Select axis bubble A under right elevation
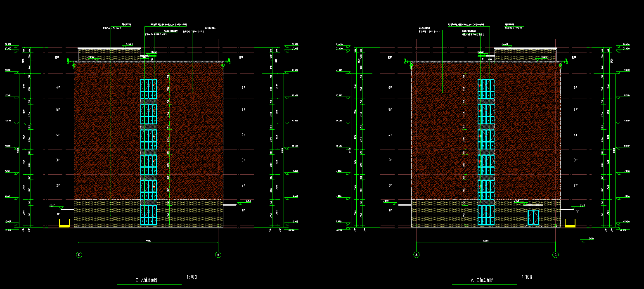 point(416,255)
